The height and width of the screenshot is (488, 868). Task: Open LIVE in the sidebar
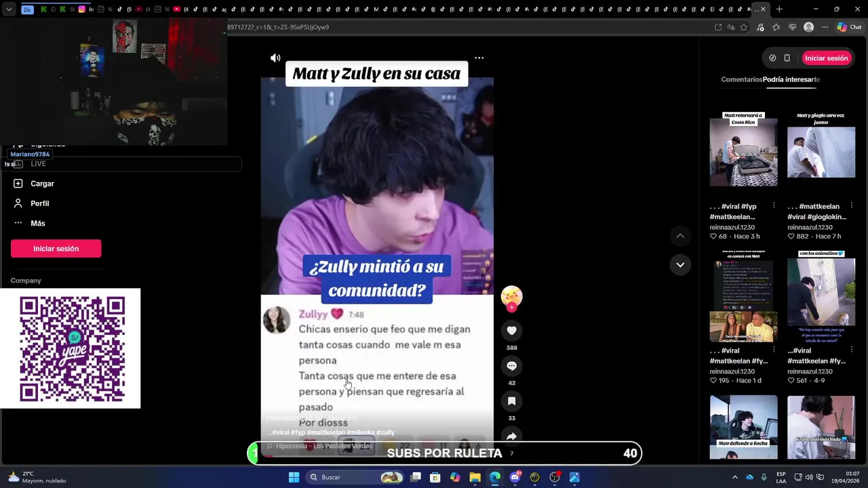pos(38,164)
